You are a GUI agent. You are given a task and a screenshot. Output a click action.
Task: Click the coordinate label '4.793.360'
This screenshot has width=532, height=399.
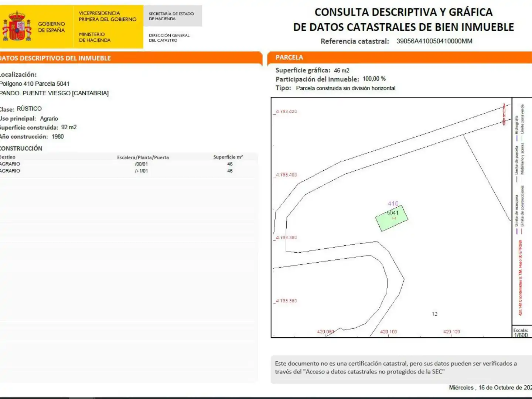286,301
